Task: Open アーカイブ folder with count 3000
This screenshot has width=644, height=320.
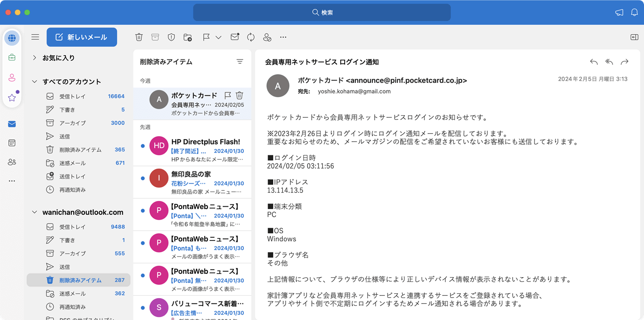Action: pos(79,123)
